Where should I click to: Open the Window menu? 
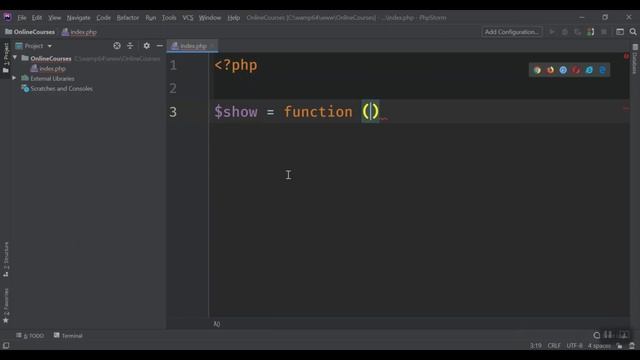(210, 18)
